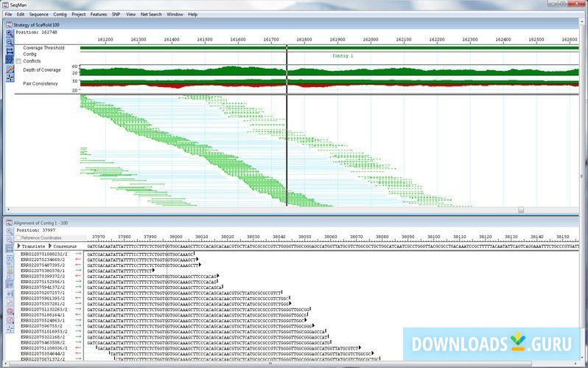Click the Depth of Coverage track label
Viewport: 588px width, 368px height.
(x=42, y=70)
